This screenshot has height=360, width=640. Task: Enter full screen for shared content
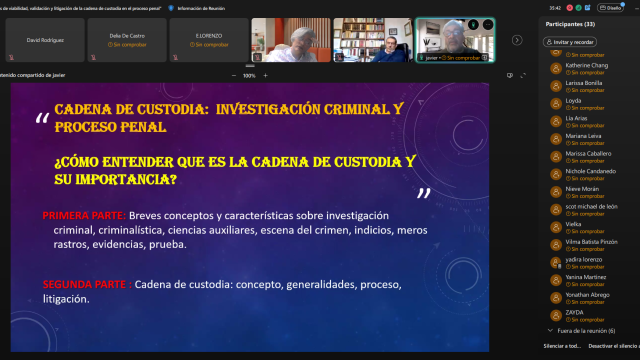point(523,75)
